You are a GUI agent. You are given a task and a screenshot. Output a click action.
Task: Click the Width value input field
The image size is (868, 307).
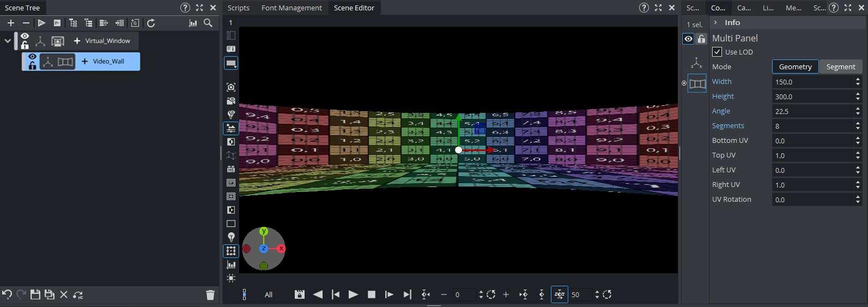tap(812, 82)
